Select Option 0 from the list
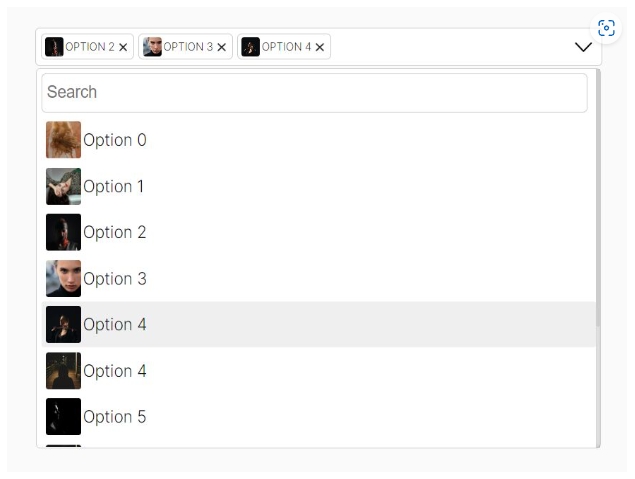The width and height of the screenshot is (635, 479). (318, 140)
